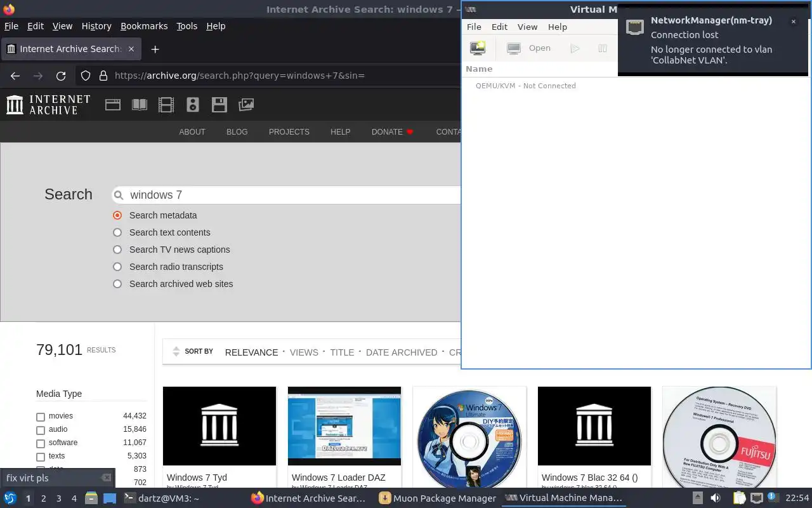The height and width of the screenshot is (508, 812).
Task: Check the texts media type box
Action: (x=41, y=457)
